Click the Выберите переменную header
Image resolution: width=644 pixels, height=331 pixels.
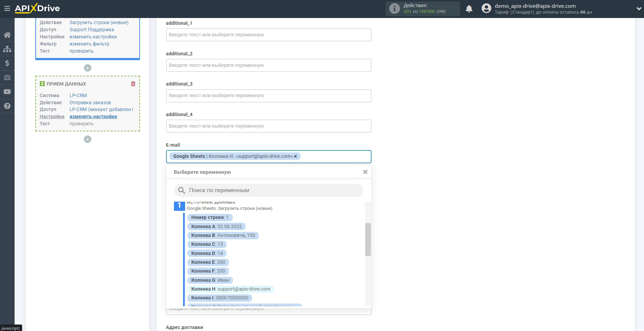point(202,172)
